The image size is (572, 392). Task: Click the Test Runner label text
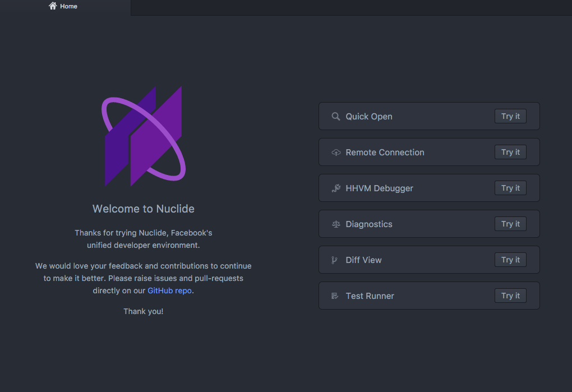pos(370,296)
